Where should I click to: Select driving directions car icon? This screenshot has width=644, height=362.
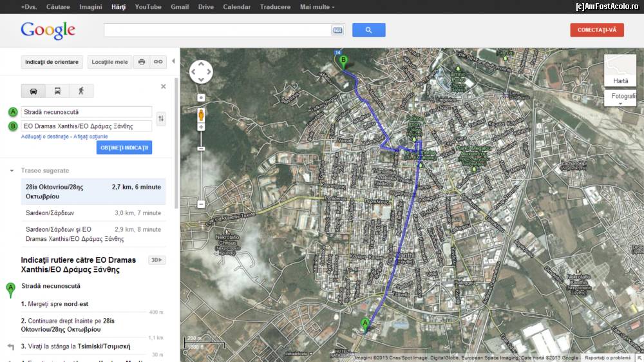tap(33, 91)
